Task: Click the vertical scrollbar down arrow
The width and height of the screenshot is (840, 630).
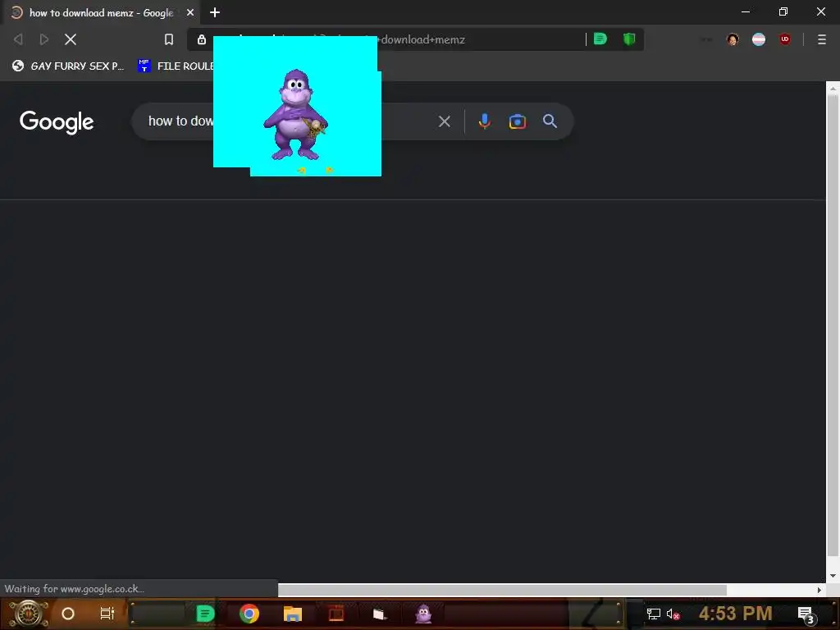Action: 833,576
